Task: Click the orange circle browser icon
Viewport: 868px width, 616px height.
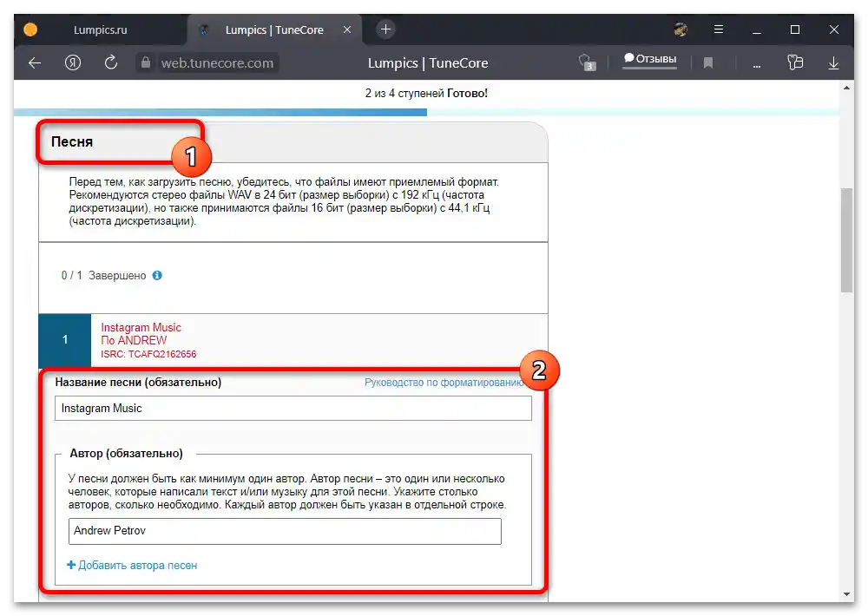Action: pos(30,29)
